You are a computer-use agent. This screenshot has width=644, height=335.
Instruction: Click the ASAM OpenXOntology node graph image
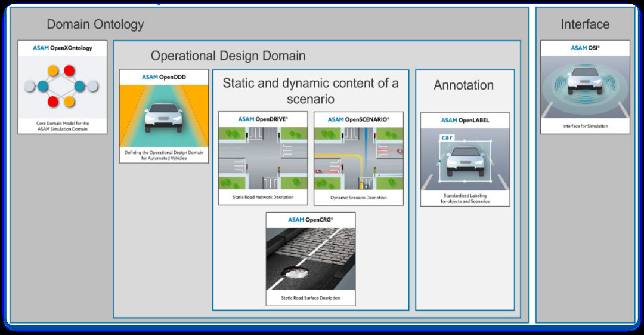click(63, 87)
